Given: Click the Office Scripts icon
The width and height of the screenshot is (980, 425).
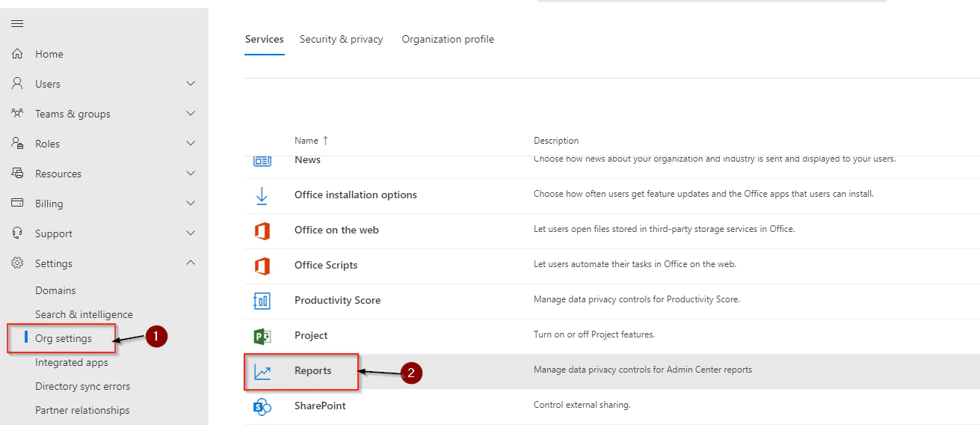Looking at the screenshot, I should pyautogui.click(x=262, y=266).
